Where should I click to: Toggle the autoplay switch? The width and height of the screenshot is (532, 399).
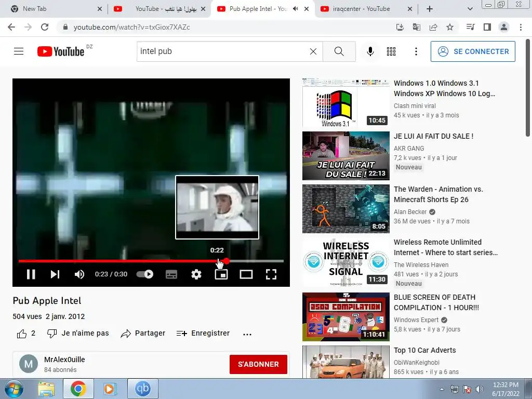pyautogui.click(x=145, y=274)
